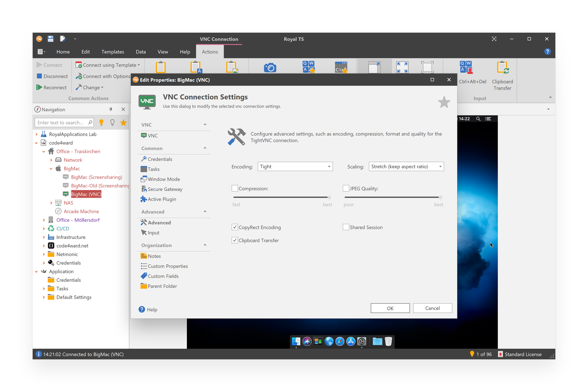The width and height of the screenshot is (588, 392).
Task: Collapse the Organization section in the dialog sidebar
Action: coord(205,245)
